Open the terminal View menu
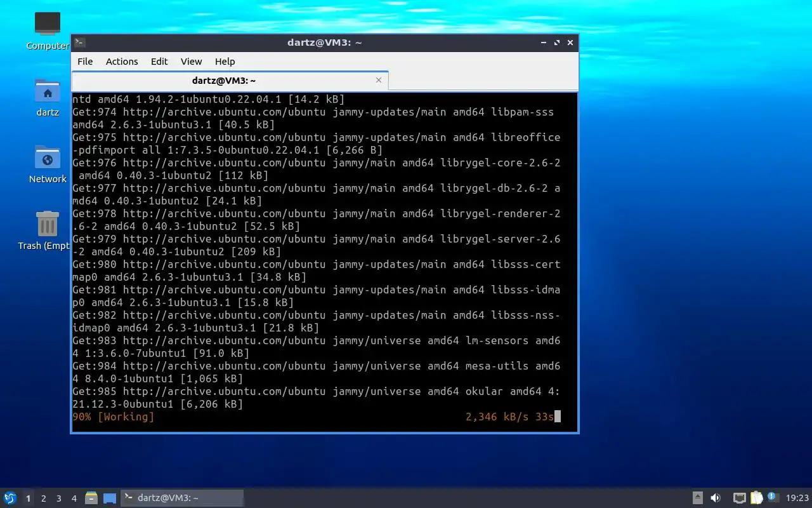Image resolution: width=812 pixels, height=508 pixels. [x=191, y=62]
